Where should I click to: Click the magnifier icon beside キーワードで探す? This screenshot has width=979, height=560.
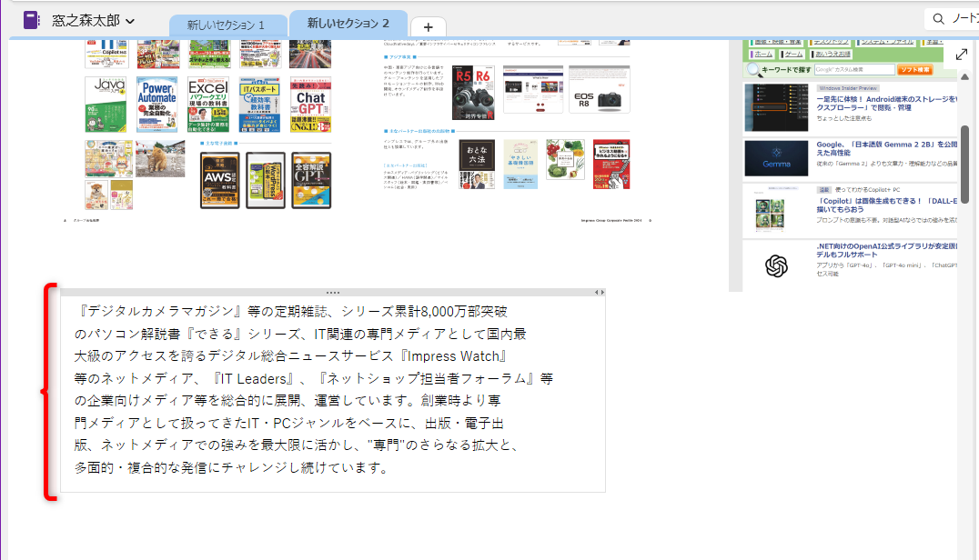753,70
